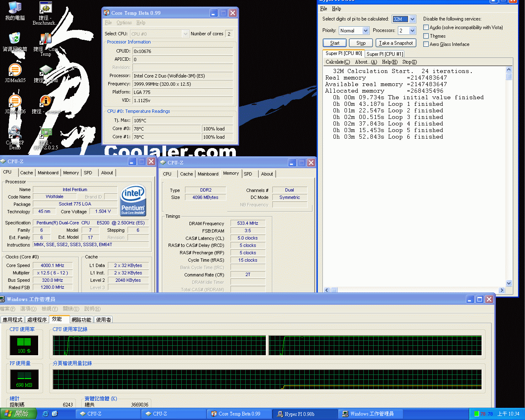
Task: Switch to Super PI [CPU #0] tab
Action: [x=344, y=53]
